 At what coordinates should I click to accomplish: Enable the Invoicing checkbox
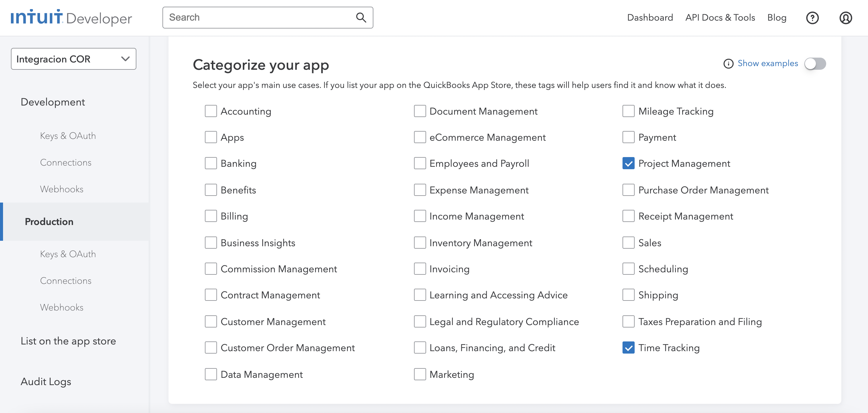(420, 269)
